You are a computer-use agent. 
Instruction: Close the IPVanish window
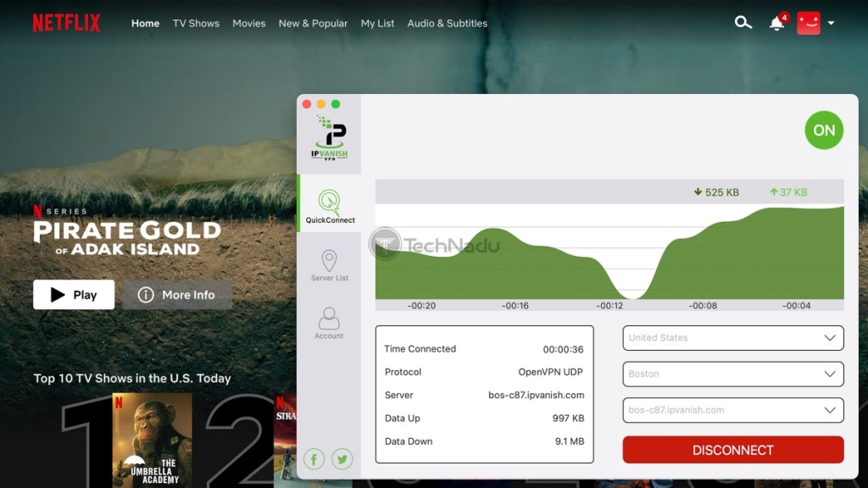coord(307,104)
